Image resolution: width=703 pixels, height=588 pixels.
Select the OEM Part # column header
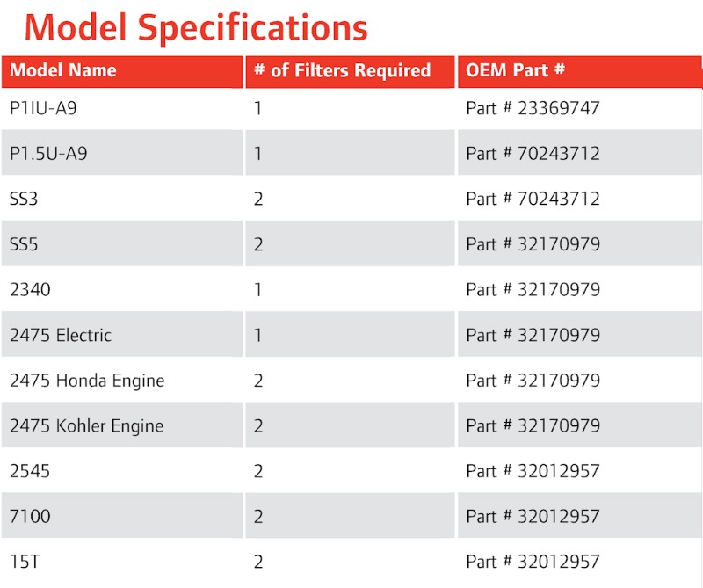tap(515, 71)
